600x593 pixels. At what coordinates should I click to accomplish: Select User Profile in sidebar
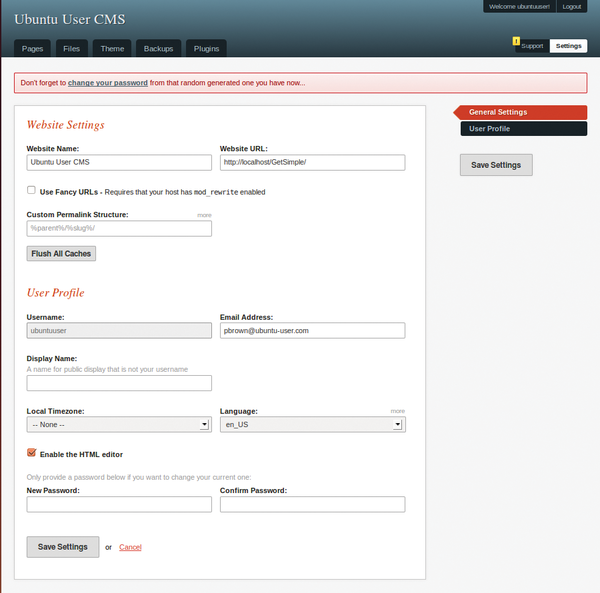pyautogui.click(x=523, y=129)
